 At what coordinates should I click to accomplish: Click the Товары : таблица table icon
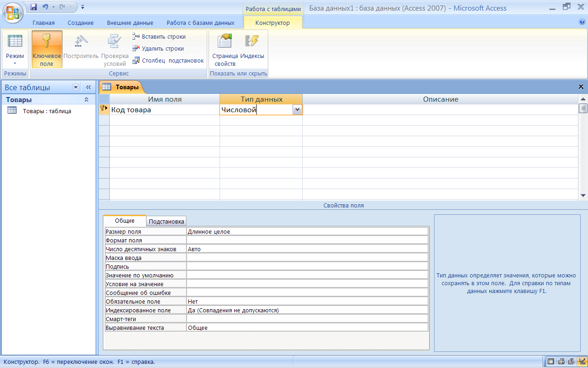click(12, 110)
